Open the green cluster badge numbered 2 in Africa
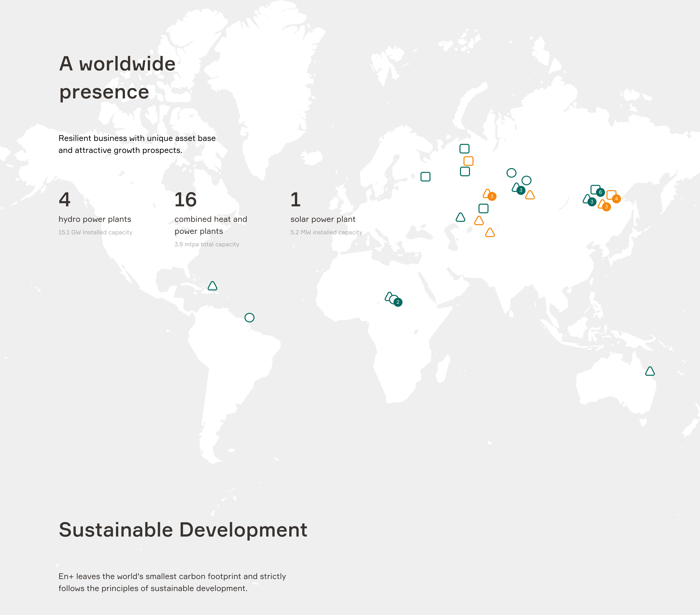700x615 pixels. (397, 302)
